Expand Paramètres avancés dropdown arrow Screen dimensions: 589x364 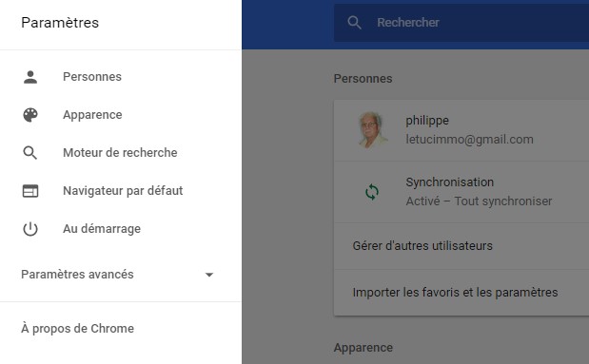209,275
